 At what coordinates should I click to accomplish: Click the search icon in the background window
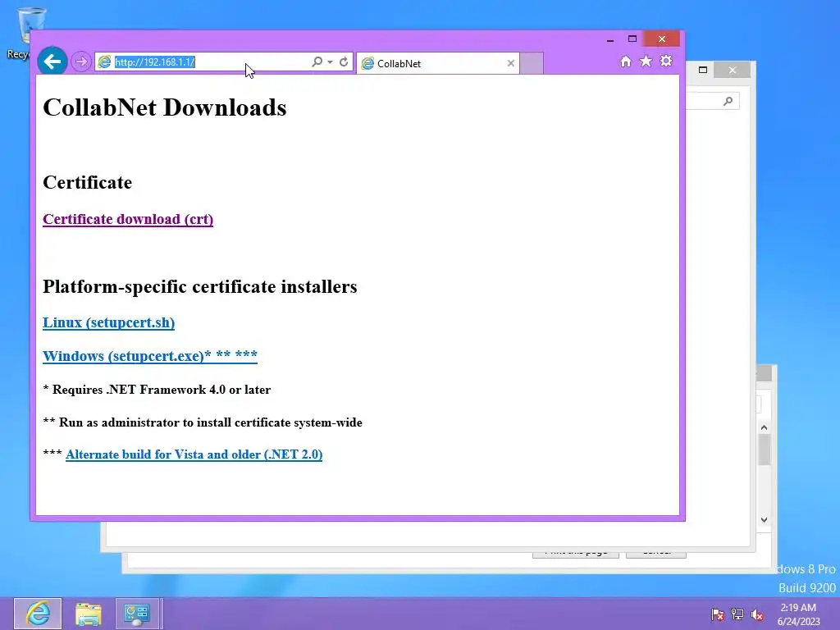[x=728, y=101]
